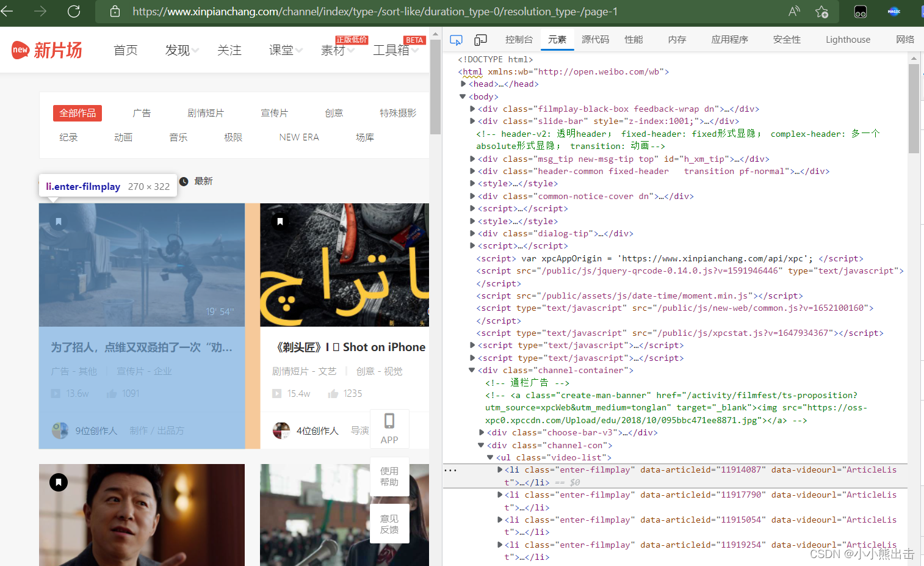This screenshot has height=566, width=924.
Task: Filter by 广告 category
Action: coord(142,113)
